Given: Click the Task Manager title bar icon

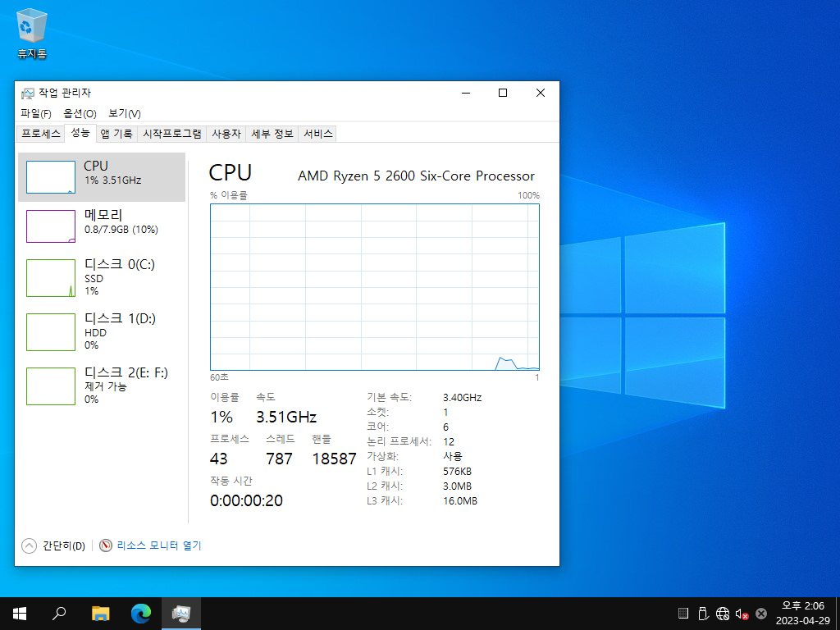Looking at the screenshot, I should pyautogui.click(x=27, y=94).
